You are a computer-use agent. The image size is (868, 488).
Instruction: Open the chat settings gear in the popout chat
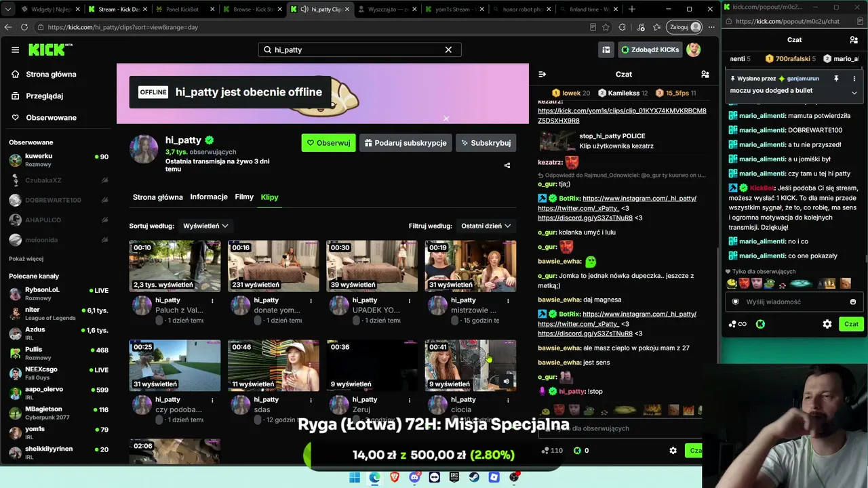pyautogui.click(x=827, y=324)
